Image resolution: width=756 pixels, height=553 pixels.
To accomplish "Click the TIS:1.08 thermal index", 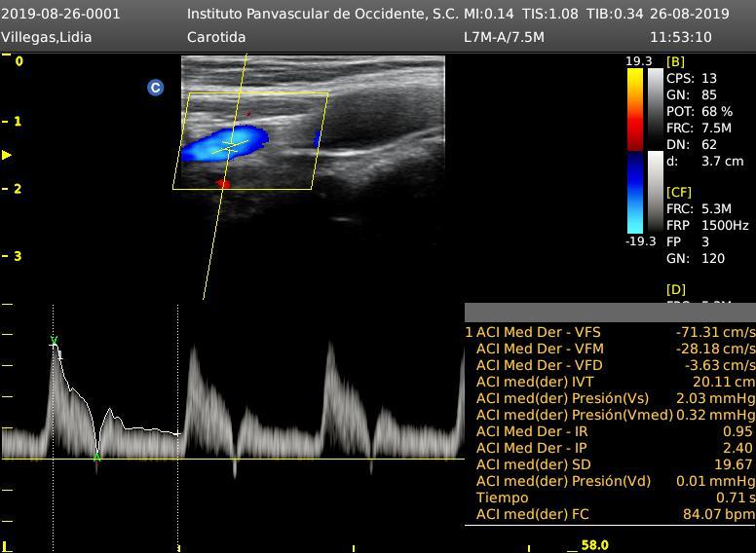I will 550,14.
